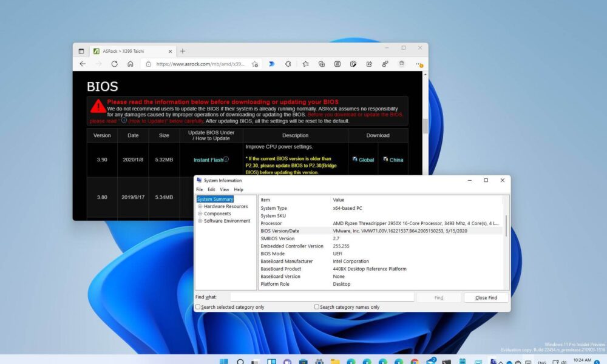Click the 'How to Update' info icon
607x364 pixels.
(124, 120)
